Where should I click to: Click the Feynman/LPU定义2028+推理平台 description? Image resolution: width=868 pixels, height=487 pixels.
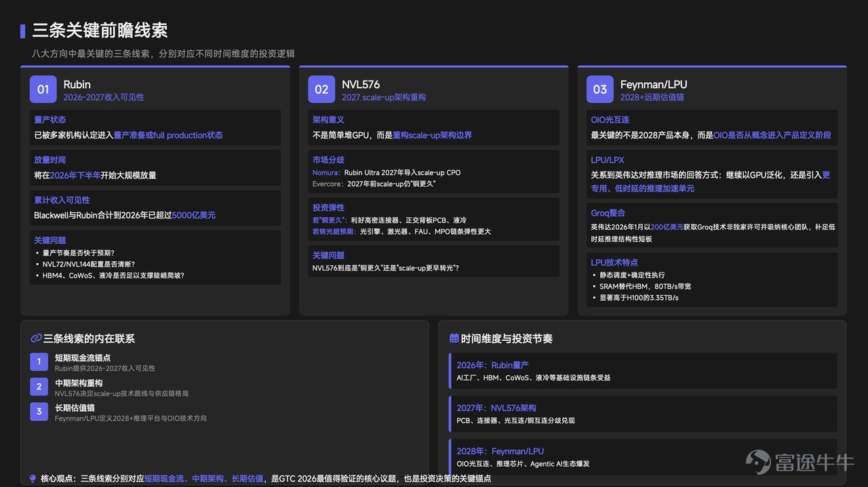pyautogui.click(x=131, y=418)
